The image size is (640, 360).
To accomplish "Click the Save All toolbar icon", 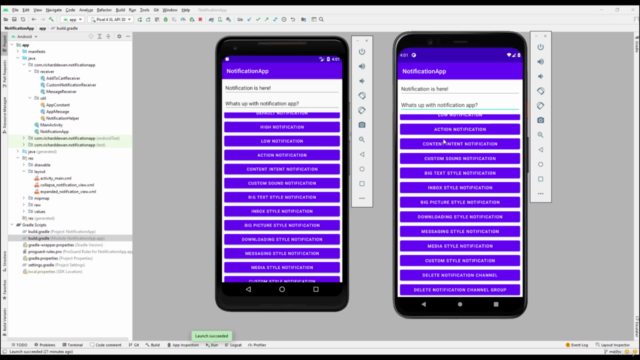I will point(14,20).
